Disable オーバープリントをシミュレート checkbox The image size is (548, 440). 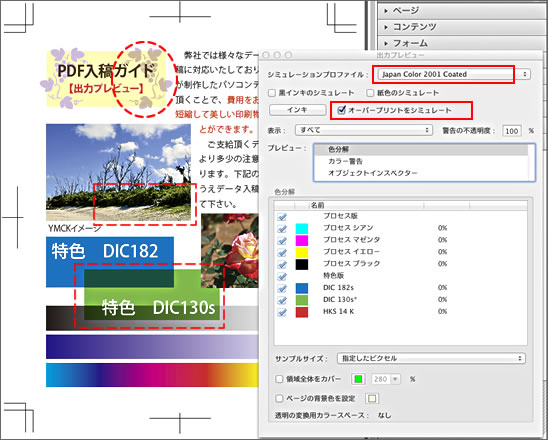(341, 110)
